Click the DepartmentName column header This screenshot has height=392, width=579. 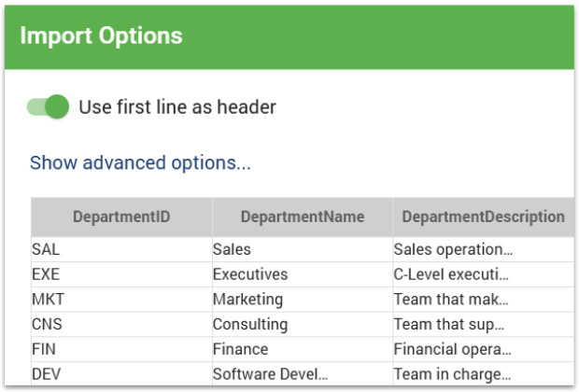tap(302, 217)
